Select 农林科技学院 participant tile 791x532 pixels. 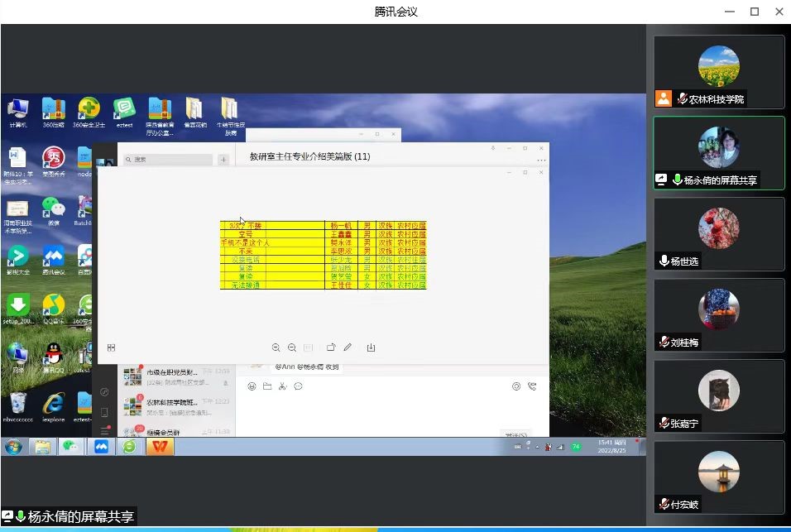coord(718,71)
